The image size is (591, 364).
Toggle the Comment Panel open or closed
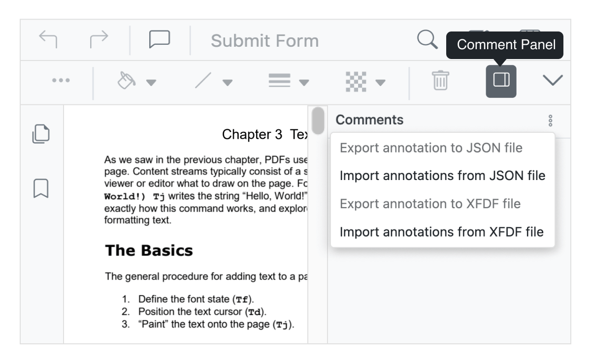click(501, 81)
